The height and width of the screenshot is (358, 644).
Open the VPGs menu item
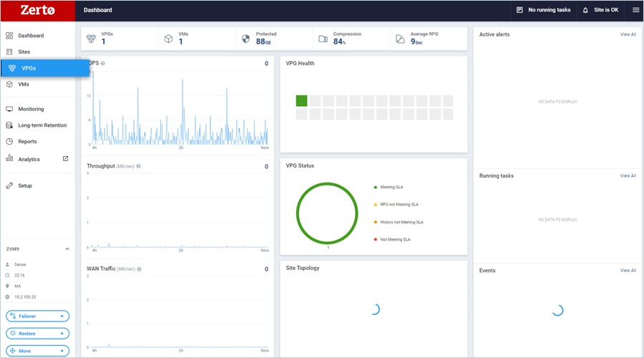click(x=29, y=68)
